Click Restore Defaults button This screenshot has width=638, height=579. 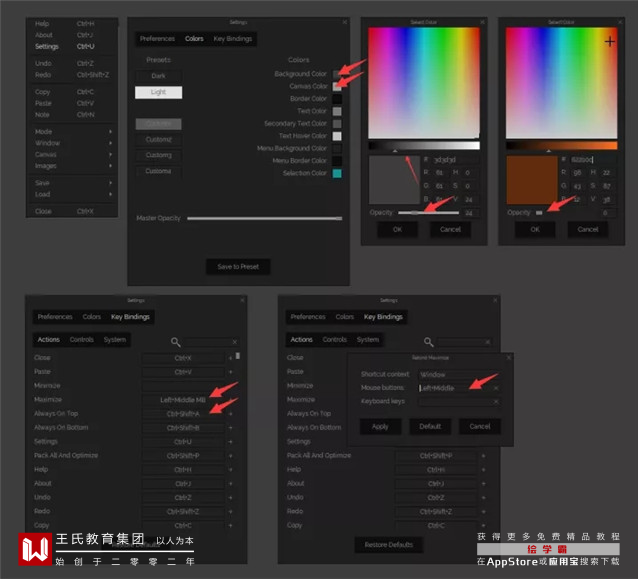(x=389, y=545)
